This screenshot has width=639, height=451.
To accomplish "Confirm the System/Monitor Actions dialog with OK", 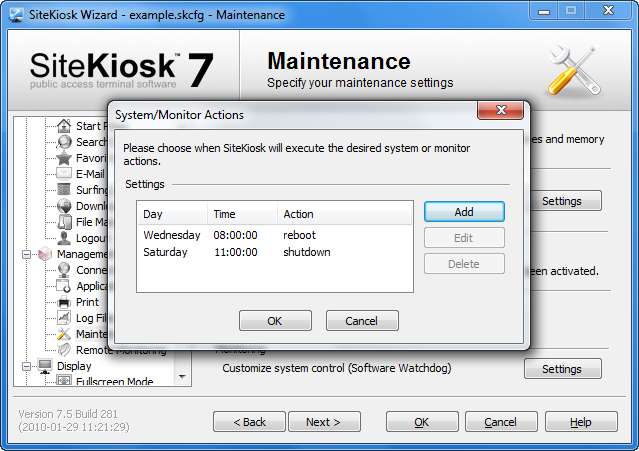I will pyautogui.click(x=274, y=321).
